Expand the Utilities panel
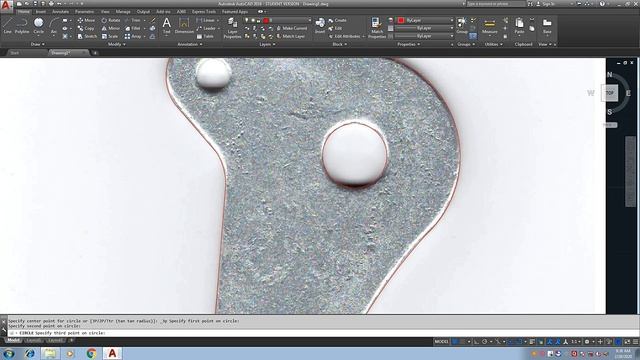 coord(493,44)
